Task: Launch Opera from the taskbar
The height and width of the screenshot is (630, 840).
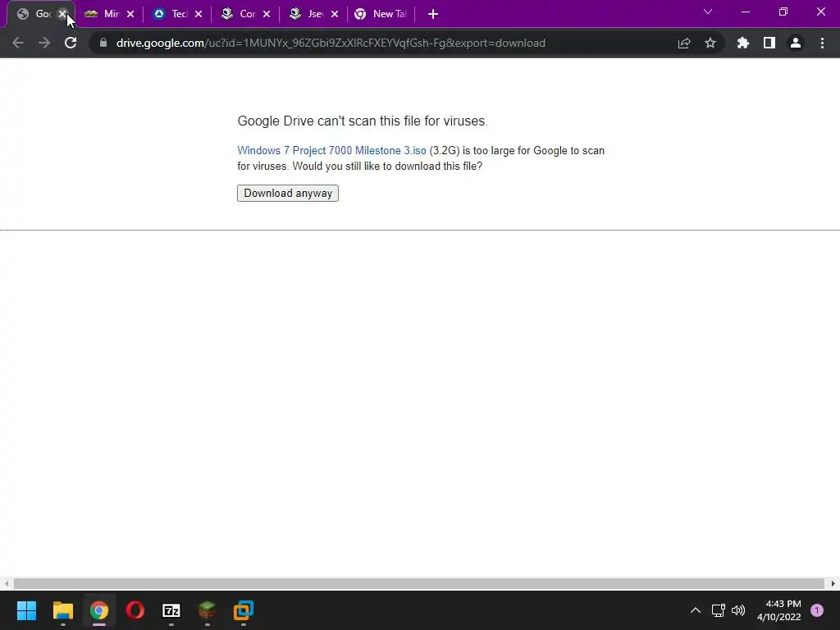Action: 135,610
